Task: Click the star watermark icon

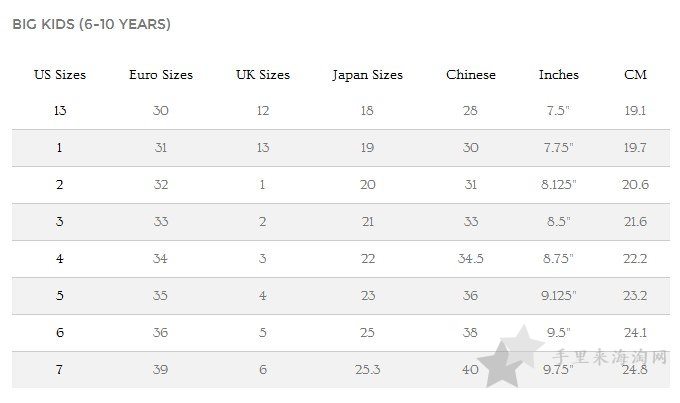Action: pos(510,357)
